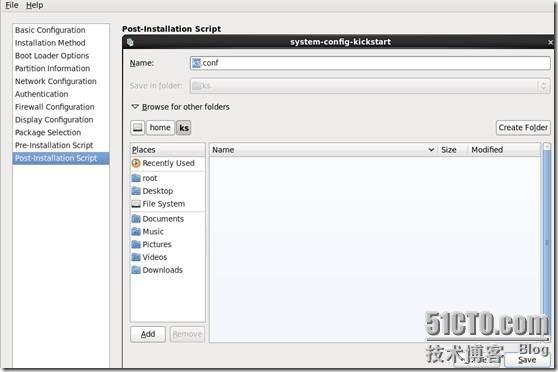Select Post-Installation Script section
This screenshot has height=372, width=558.
60,158
